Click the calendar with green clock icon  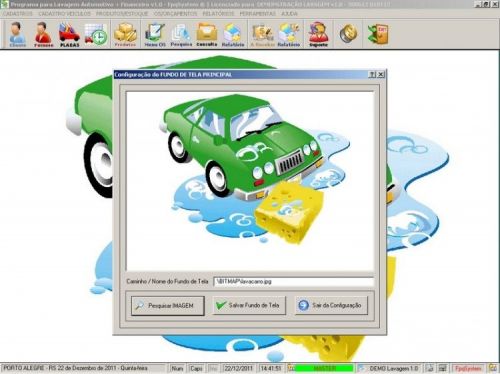tap(96, 34)
